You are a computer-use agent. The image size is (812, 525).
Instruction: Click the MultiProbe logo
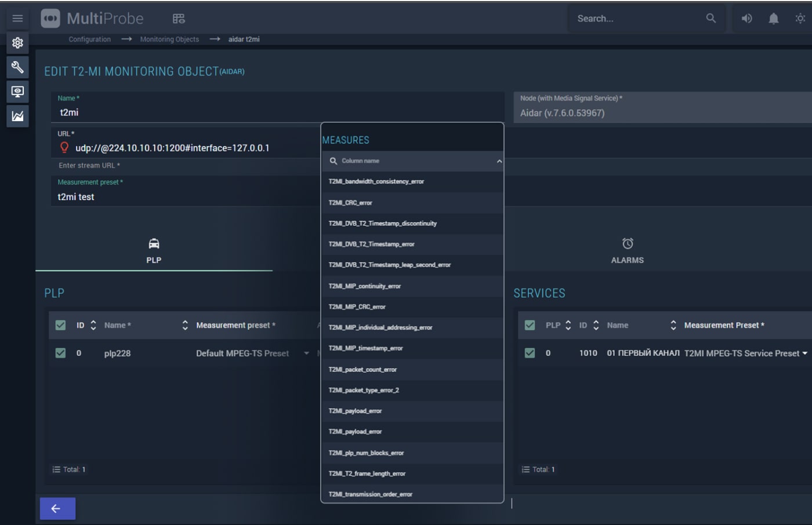pyautogui.click(x=92, y=19)
